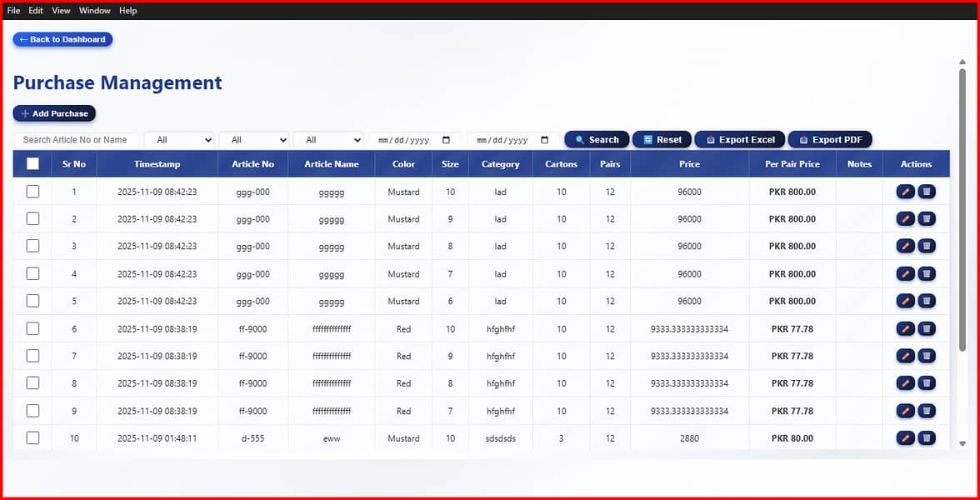Open the third All filter dropdown
980x500 pixels.
[329, 139]
